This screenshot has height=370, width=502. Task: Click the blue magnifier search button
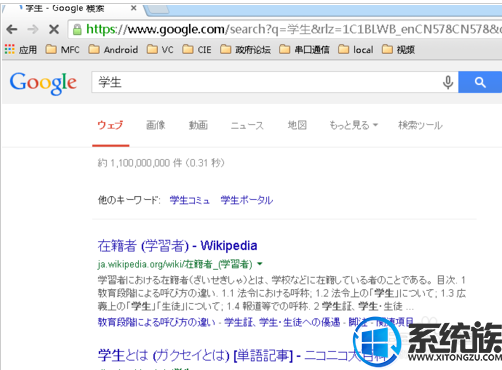click(x=480, y=82)
